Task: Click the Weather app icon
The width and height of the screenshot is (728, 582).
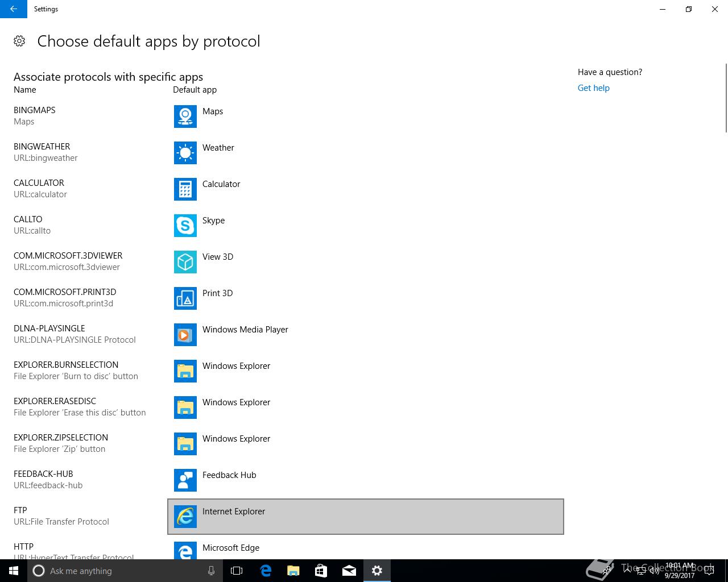Action: coord(185,153)
